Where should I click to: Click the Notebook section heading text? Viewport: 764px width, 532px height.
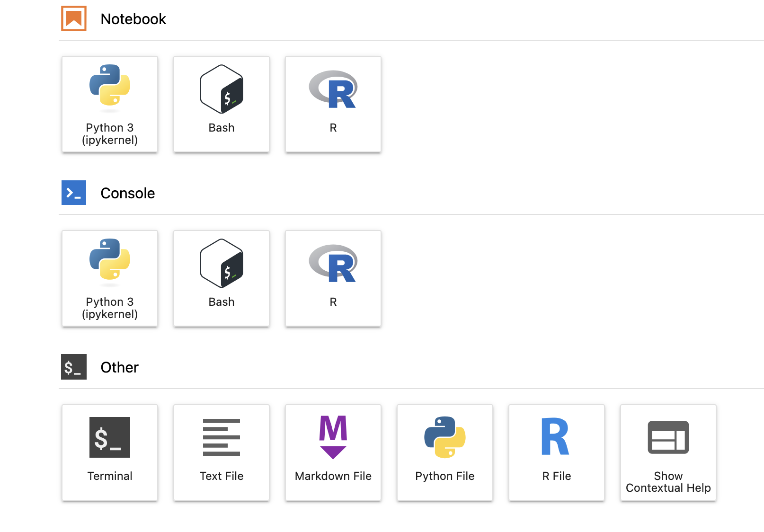pos(133,19)
